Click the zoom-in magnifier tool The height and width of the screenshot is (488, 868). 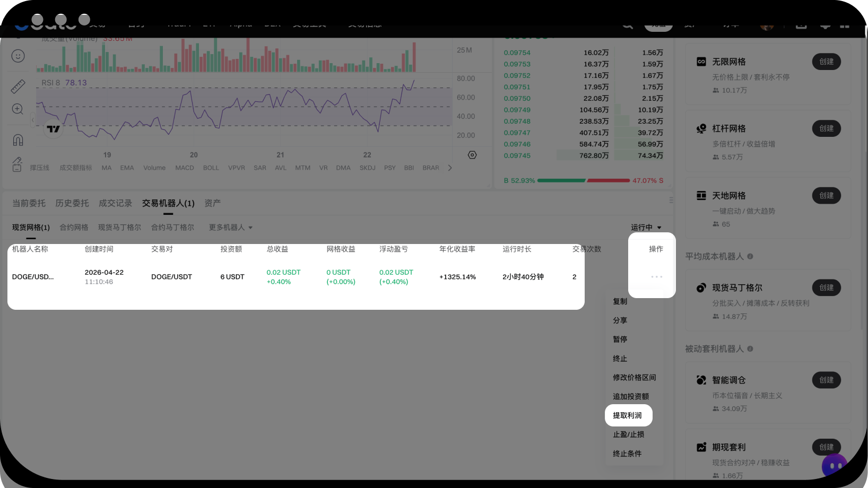click(18, 109)
